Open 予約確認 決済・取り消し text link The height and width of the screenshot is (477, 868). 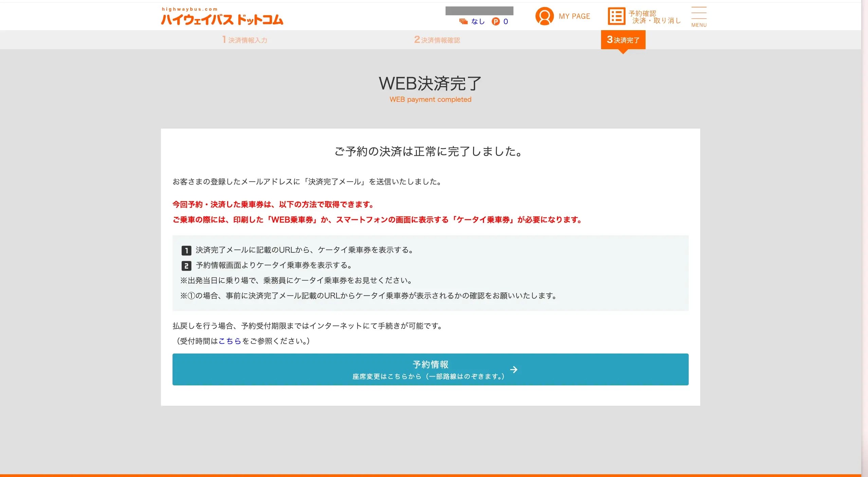pyautogui.click(x=655, y=17)
